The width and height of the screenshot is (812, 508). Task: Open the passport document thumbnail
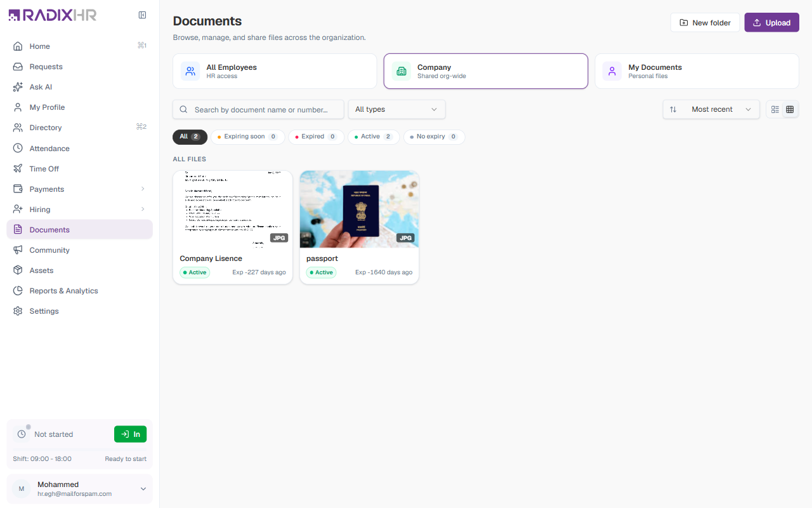[x=359, y=209]
